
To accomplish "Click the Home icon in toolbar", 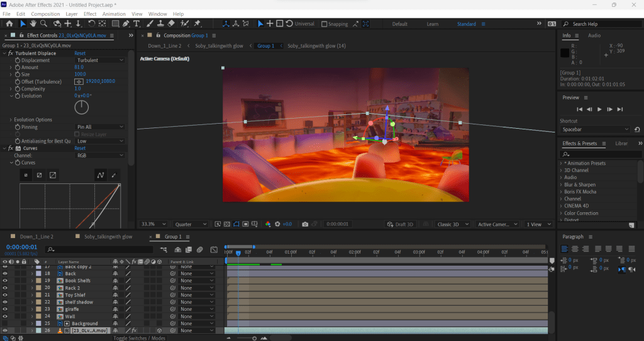I will tap(9, 24).
